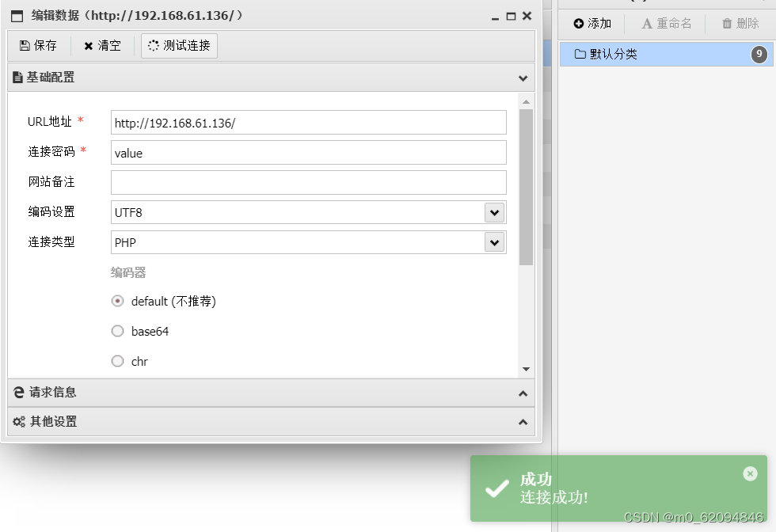Maximize the 编辑数据 dialog
This screenshot has width=776, height=532.
511,17
